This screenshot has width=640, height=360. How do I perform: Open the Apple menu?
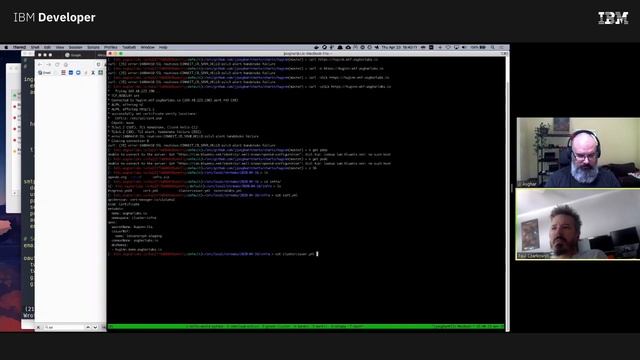pos(6,47)
